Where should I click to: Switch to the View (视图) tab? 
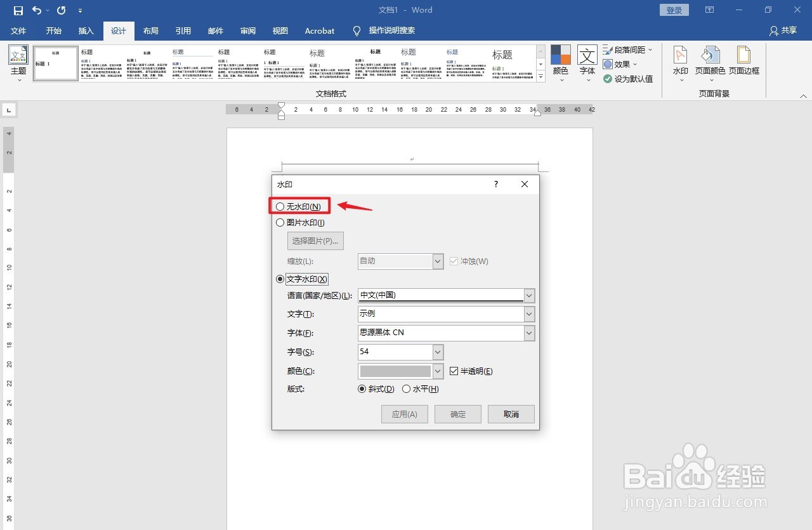pos(280,30)
